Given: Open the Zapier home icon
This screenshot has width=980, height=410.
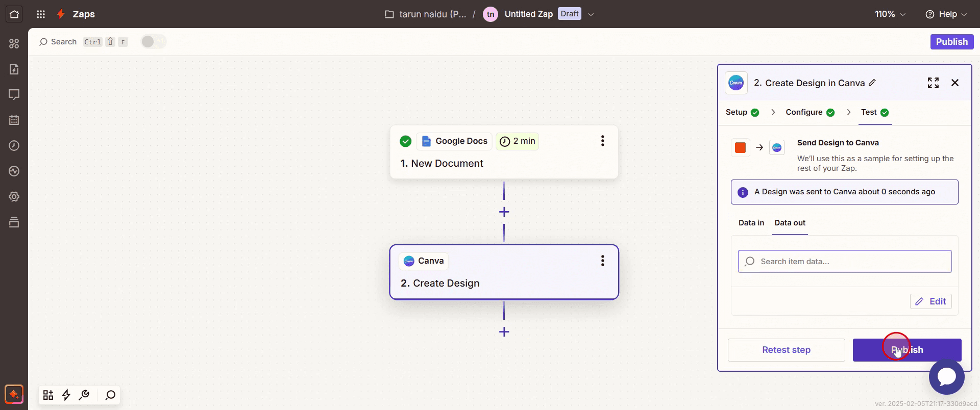Looking at the screenshot, I should click(14, 14).
